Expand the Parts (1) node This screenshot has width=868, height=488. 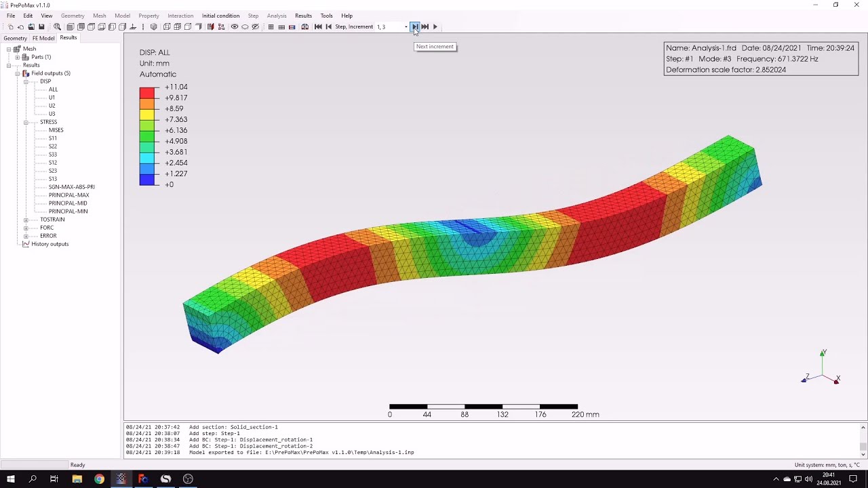click(x=18, y=57)
